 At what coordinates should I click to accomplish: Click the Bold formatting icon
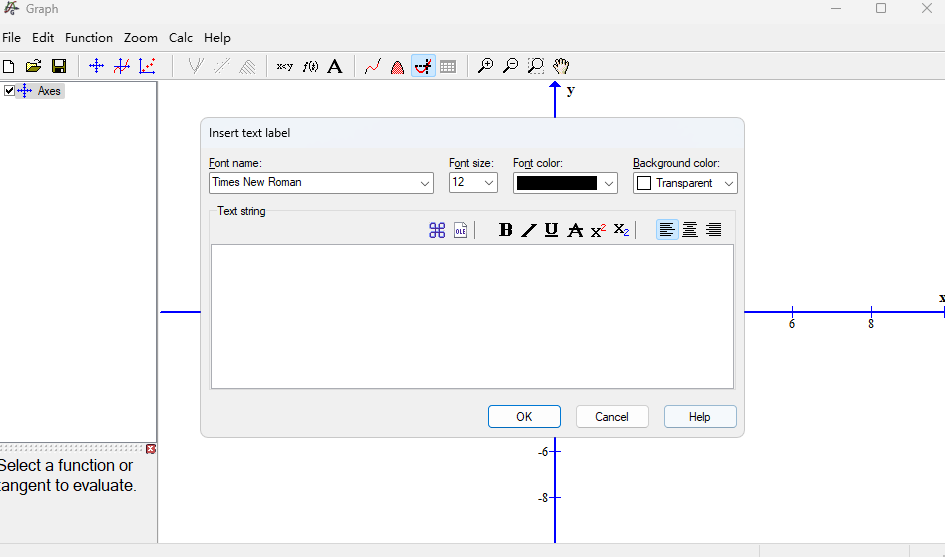pyautogui.click(x=505, y=230)
